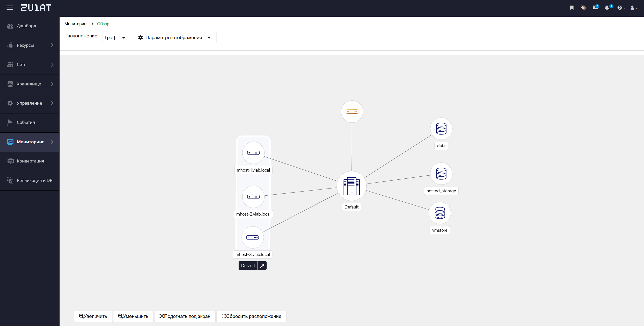Click the chevron next to Ресурсы
Viewport: 644px width, 326px height.
coord(52,45)
